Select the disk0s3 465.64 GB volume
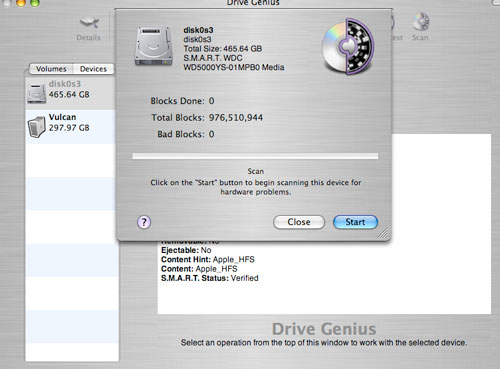Screen dimensions: 500x369 point(70,93)
